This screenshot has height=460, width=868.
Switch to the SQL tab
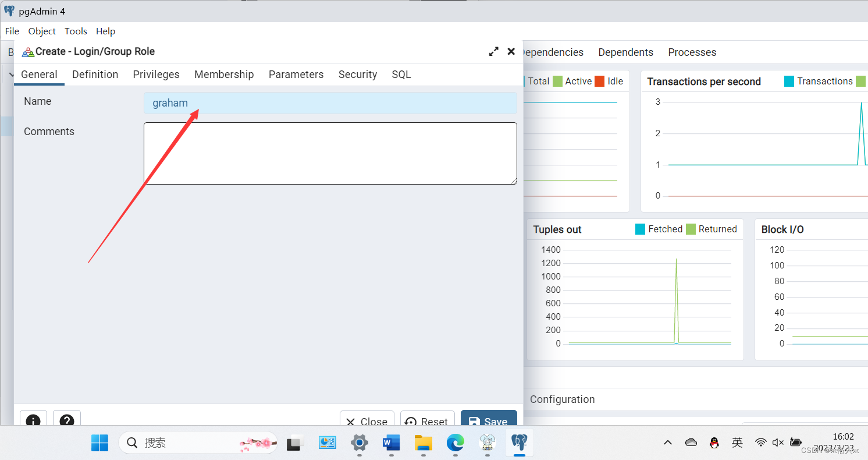[401, 74]
